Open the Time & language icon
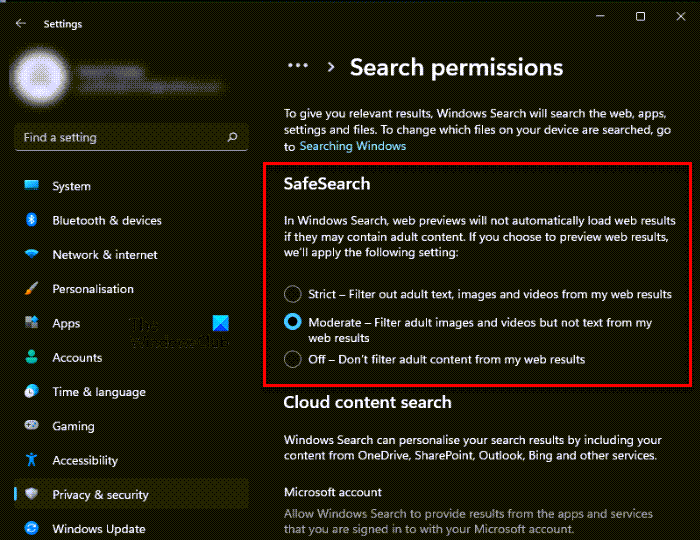 click(x=31, y=392)
